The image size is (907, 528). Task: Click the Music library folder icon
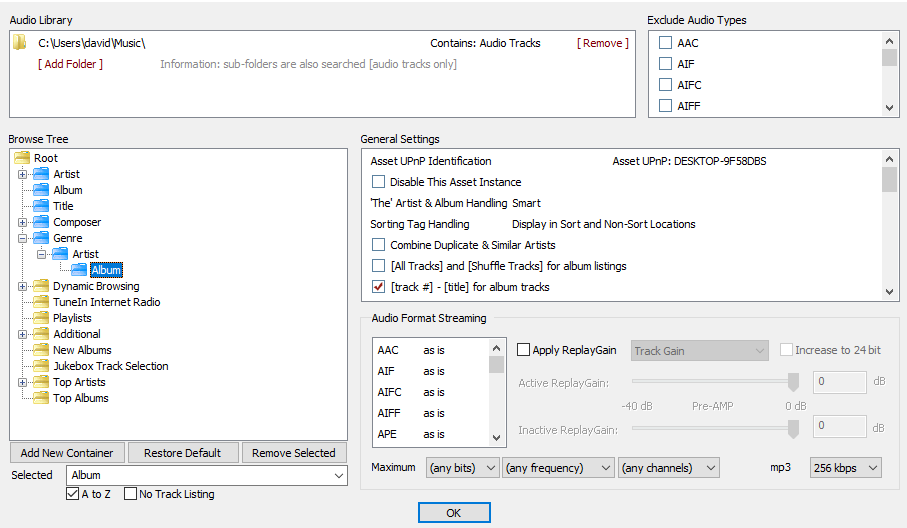pos(19,43)
